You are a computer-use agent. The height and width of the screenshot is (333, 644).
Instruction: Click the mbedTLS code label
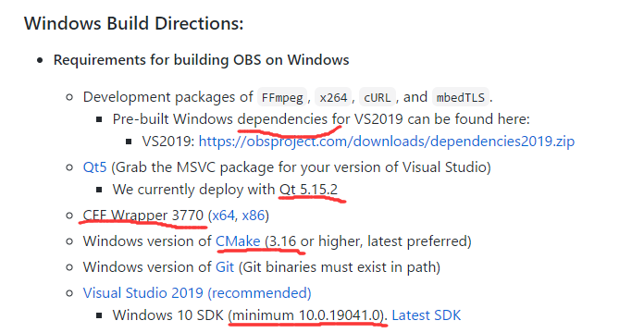(x=461, y=97)
